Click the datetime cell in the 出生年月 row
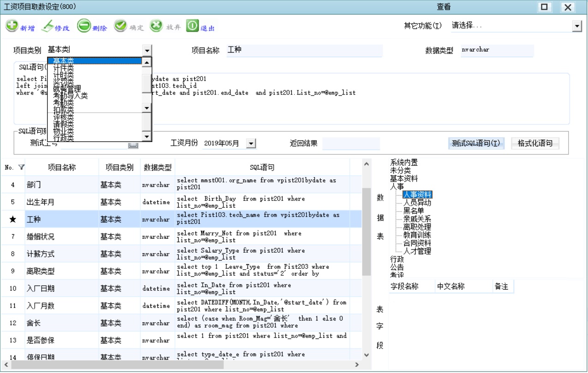This screenshot has height=373, width=588. point(157,202)
